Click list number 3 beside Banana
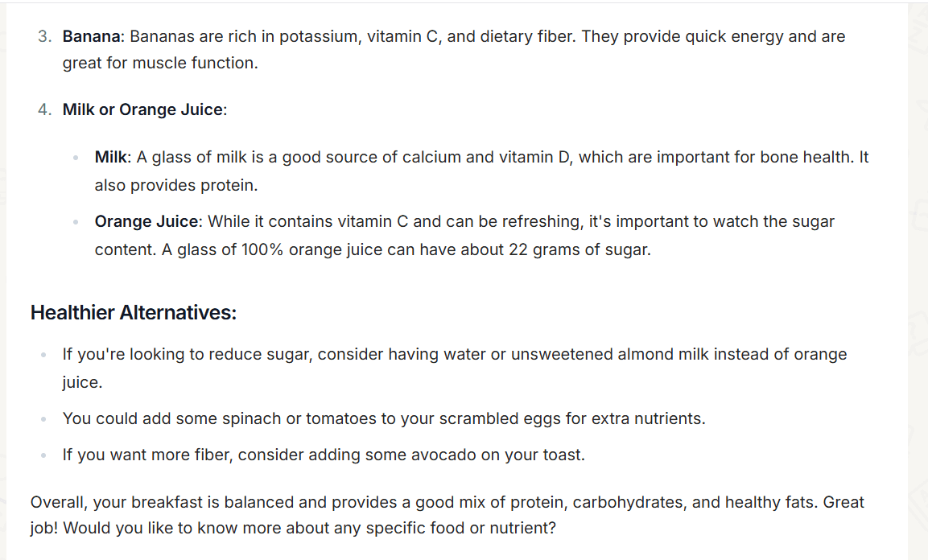This screenshot has height=560, width=928. (44, 37)
